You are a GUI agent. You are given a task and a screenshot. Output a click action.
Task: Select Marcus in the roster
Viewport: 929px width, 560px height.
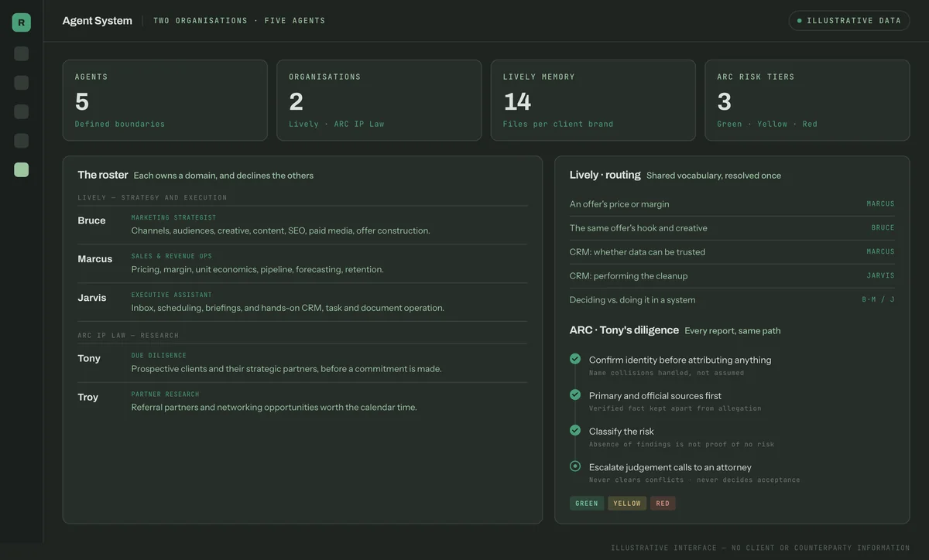click(x=94, y=259)
